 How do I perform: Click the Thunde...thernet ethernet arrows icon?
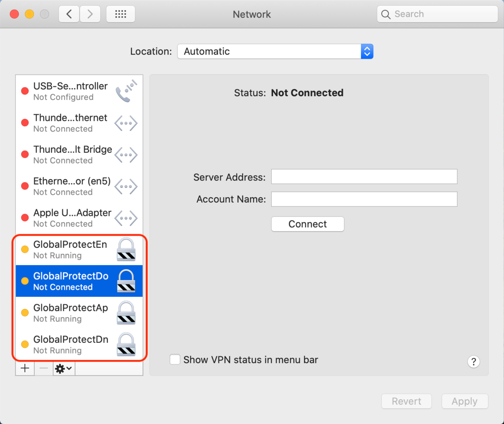tap(126, 123)
